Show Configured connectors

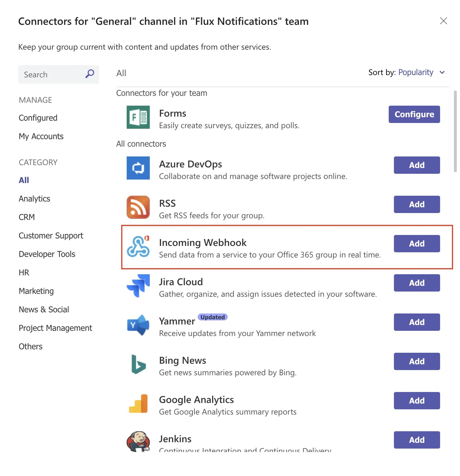[x=38, y=118]
